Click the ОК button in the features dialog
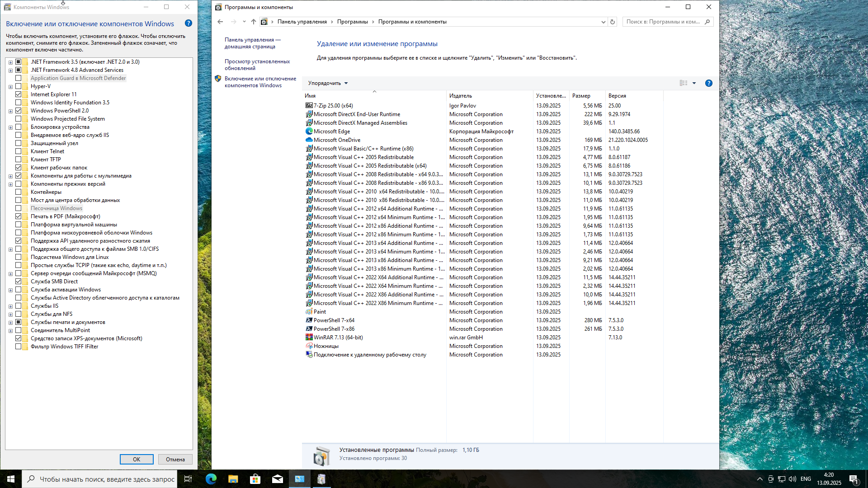This screenshot has height=488, width=868. (137, 460)
